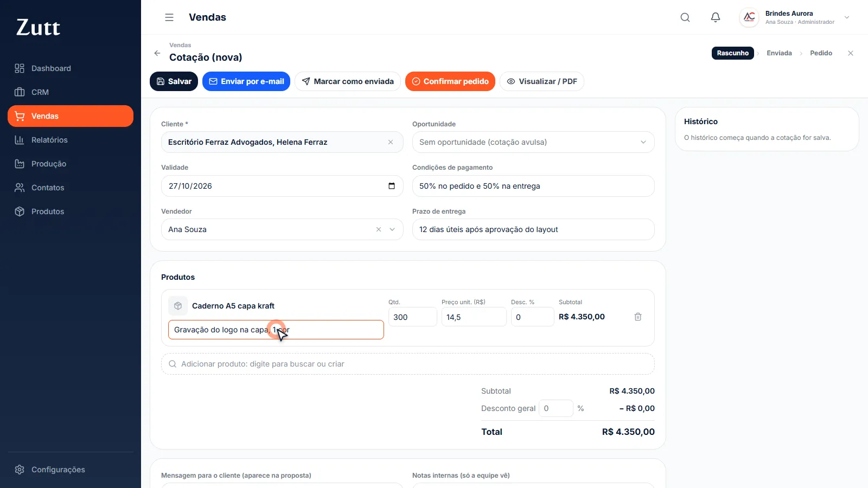Open Visualizar / PDF preview

coord(542,81)
